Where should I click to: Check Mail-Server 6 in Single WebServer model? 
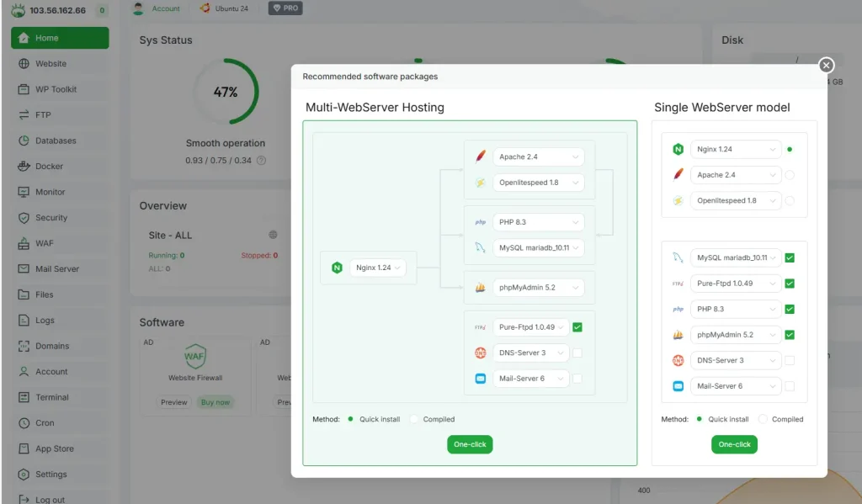790,386
